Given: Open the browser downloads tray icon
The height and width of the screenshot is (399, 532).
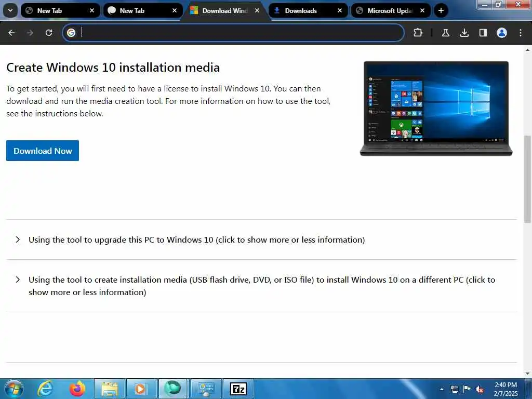Looking at the screenshot, I should point(464,33).
